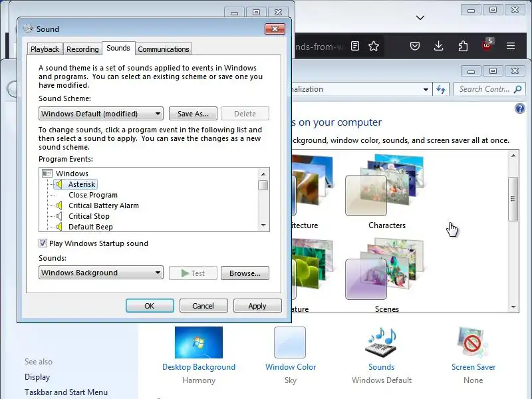Click the Windows group list icon
This screenshot has height=399, width=532.
click(47, 174)
